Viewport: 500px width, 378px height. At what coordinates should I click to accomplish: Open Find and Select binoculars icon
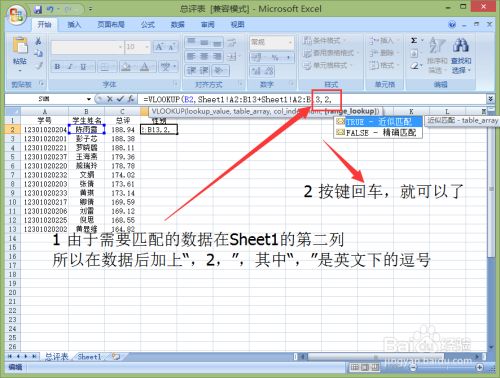point(461,45)
